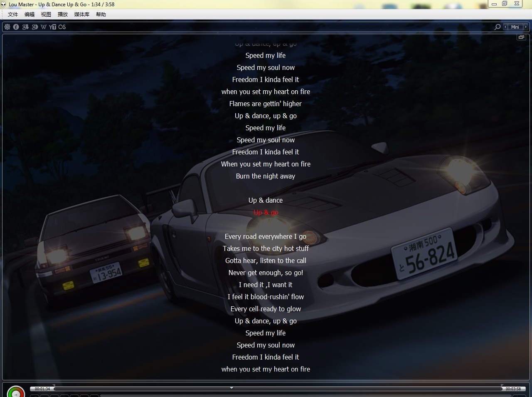Click the Mini layout button

click(515, 27)
